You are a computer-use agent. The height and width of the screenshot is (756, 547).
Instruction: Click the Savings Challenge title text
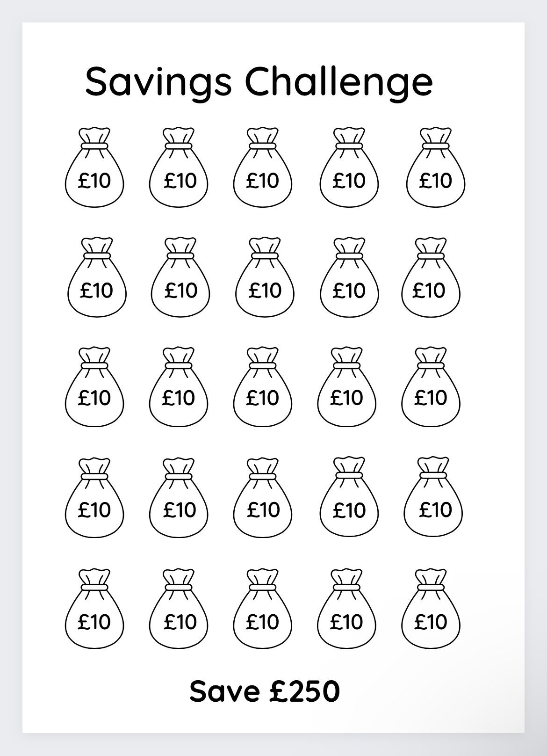coord(259,82)
